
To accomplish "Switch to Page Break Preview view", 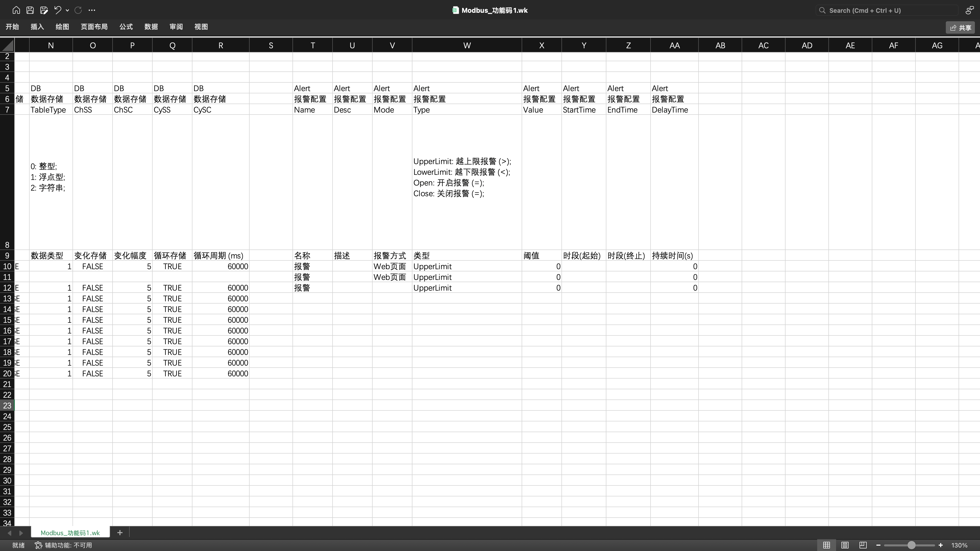I will pyautogui.click(x=863, y=545).
